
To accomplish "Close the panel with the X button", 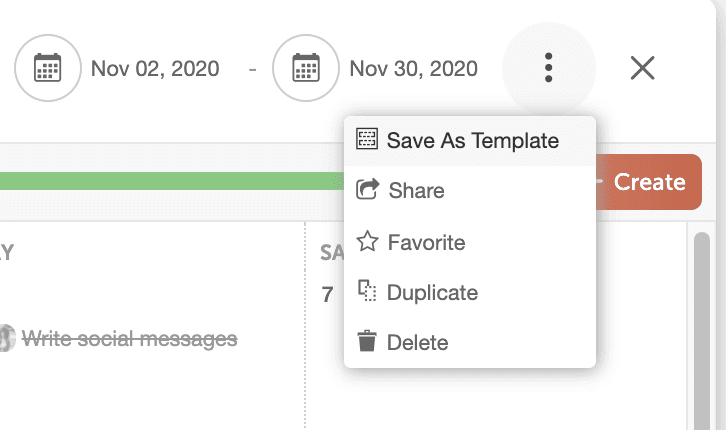I will coord(642,68).
